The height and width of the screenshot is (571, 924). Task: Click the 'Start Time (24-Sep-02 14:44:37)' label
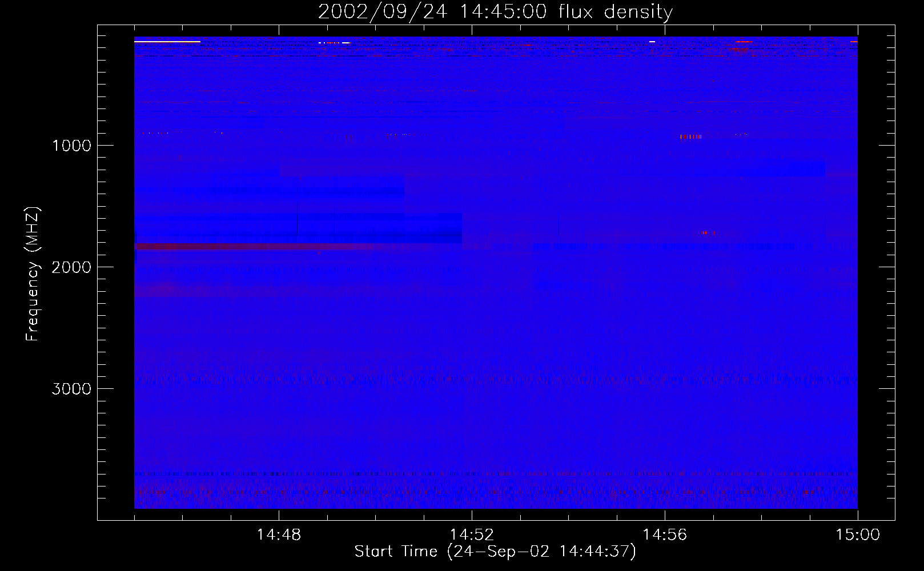(x=495, y=552)
